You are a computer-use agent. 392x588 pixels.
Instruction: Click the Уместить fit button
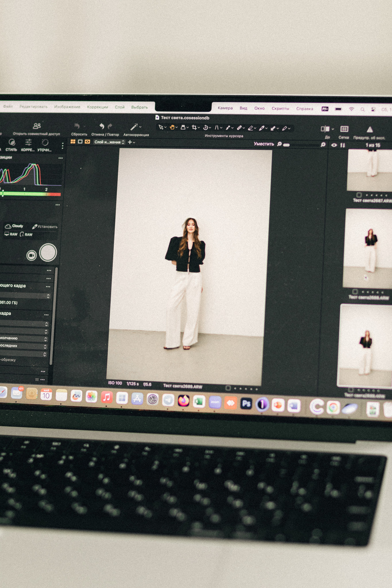pos(264,144)
